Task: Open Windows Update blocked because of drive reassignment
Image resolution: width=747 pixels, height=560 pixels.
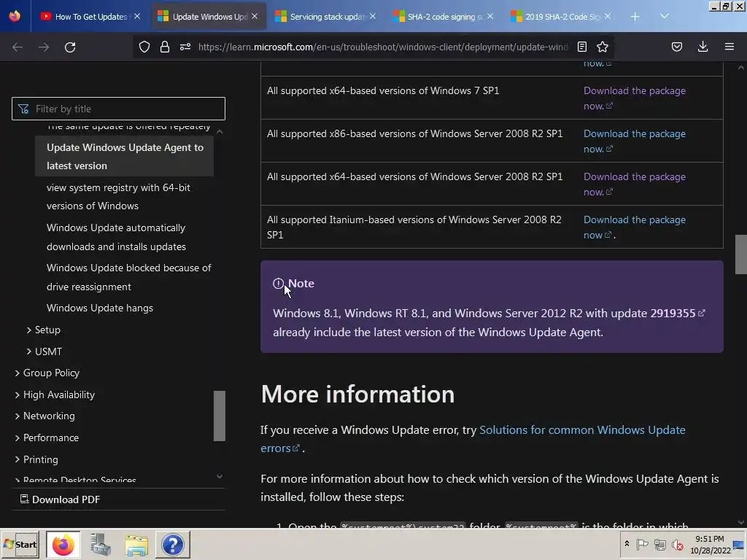Action: 128,277
